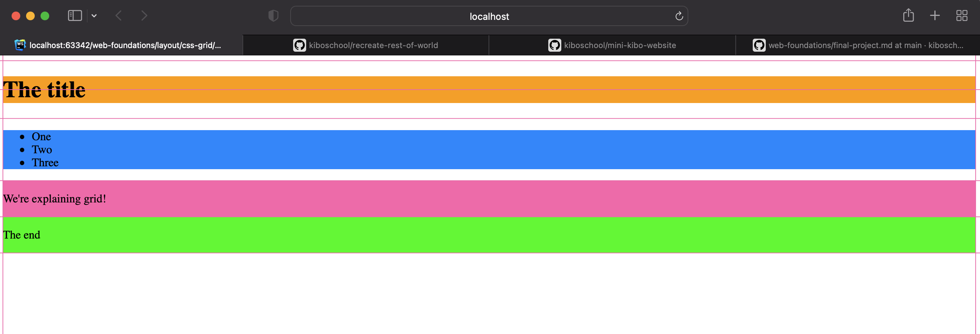This screenshot has height=334, width=980.
Task: Click the "We're explaining grid!" paragraph
Action: click(55, 199)
